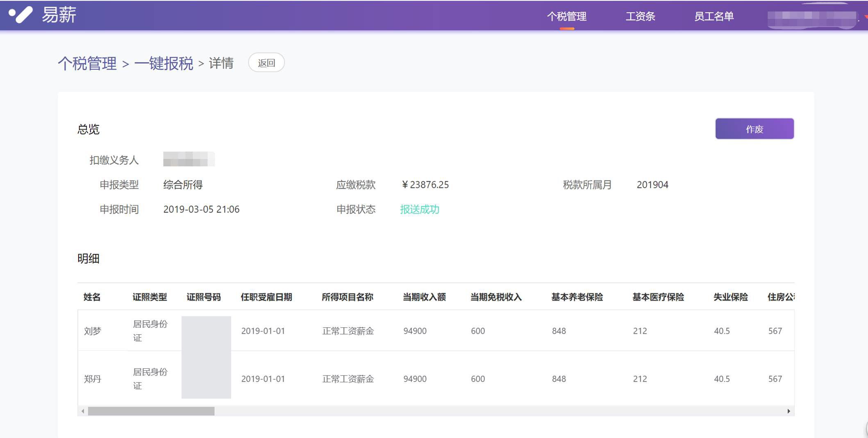
Task: Select the 刘梦 row name cell
Action: coord(93,331)
